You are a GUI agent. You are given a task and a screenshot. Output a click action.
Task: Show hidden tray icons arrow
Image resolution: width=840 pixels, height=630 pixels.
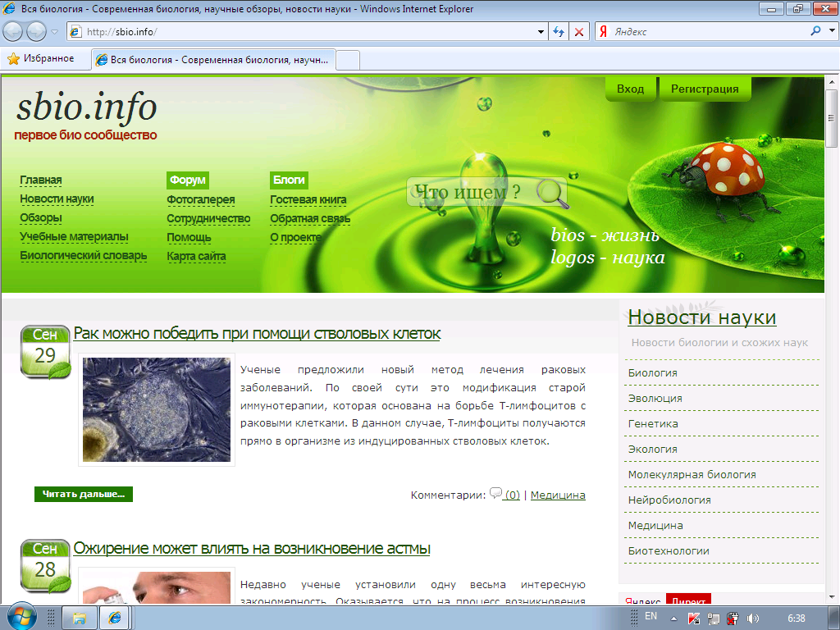(x=673, y=619)
